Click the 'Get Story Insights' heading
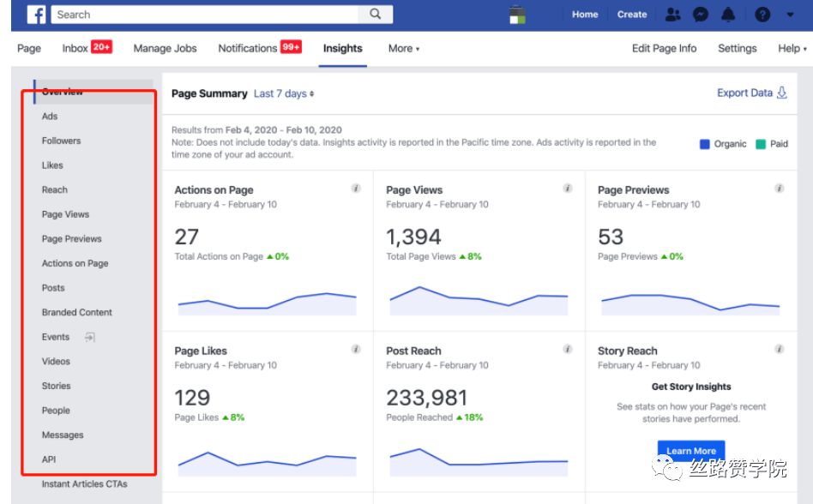 coord(691,387)
